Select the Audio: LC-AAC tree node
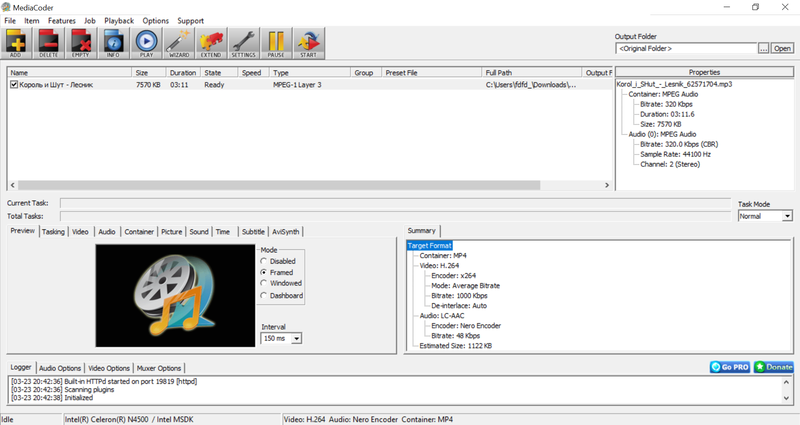 click(x=442, y=316)
